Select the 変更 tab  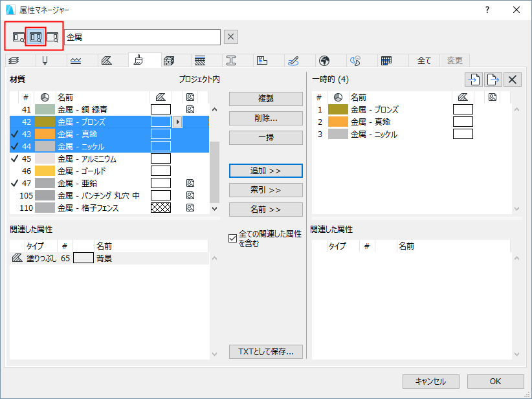454,60
